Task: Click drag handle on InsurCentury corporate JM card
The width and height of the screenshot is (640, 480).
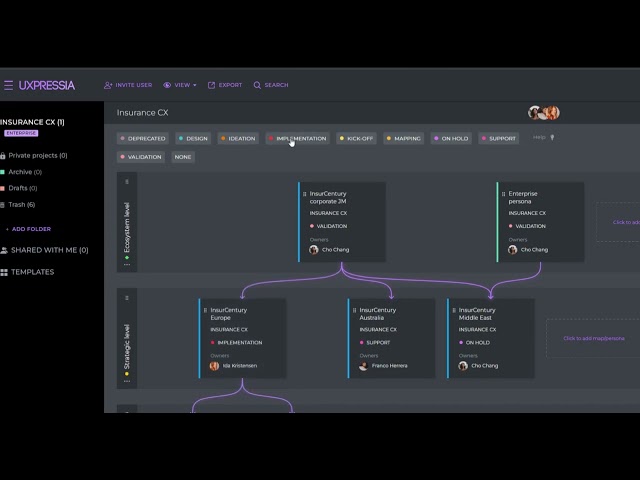Action: pos(304,194)
